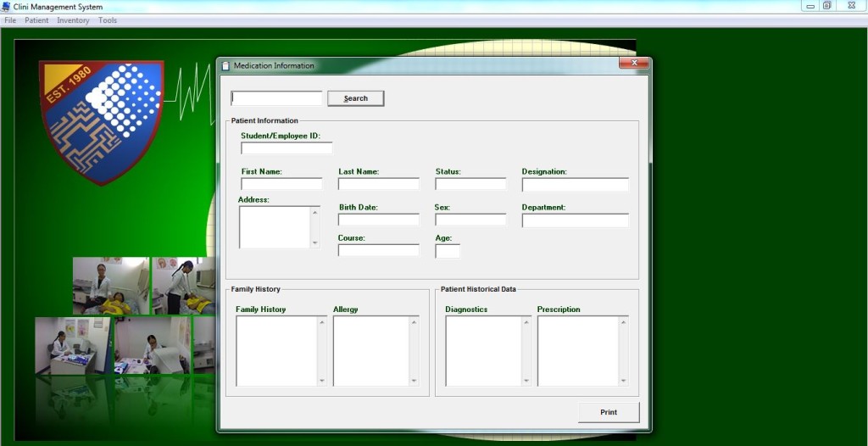Click Allergy scrollbar down arrow

(x=414, y=381)
